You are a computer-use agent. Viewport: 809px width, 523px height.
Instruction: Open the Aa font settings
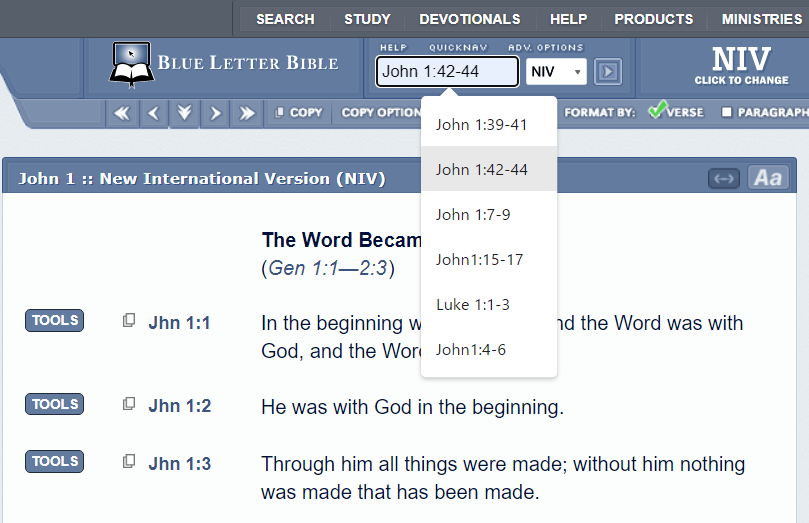coord(768,178)
